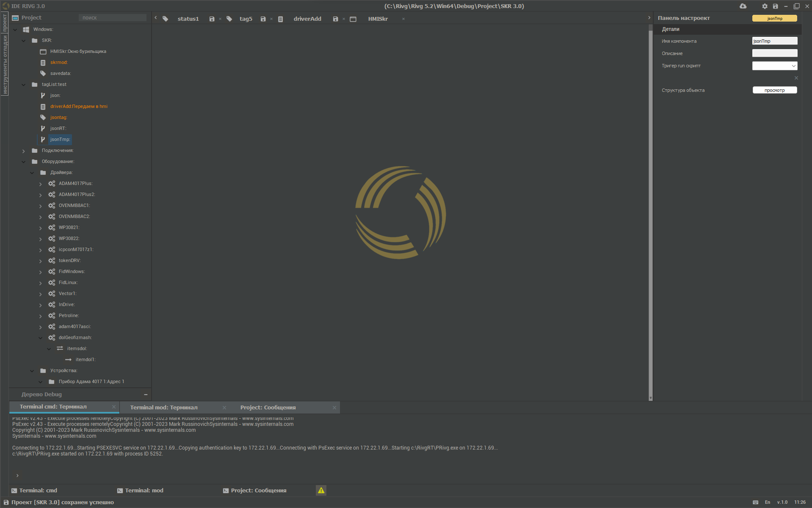Expand the ADAM4017Plus driver node
Screen dimensions: 812x508
pyautogui.click(x=41, y=184)
